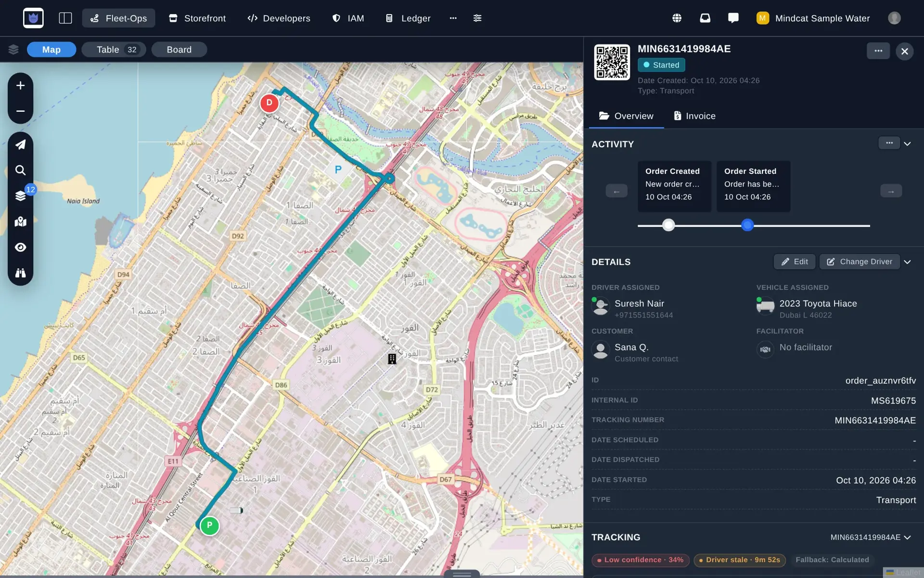This screenshot has height=578, width=924.
Task: Zoom in on the map
Action: pyautogui.click(x=20, y=86)
